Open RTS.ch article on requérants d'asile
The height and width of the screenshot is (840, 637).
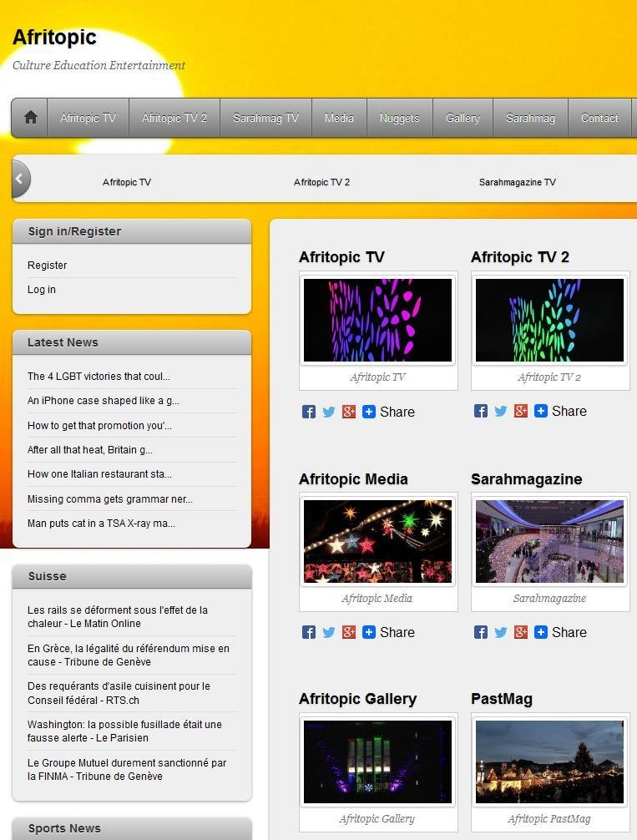click(x=119, y=693)
